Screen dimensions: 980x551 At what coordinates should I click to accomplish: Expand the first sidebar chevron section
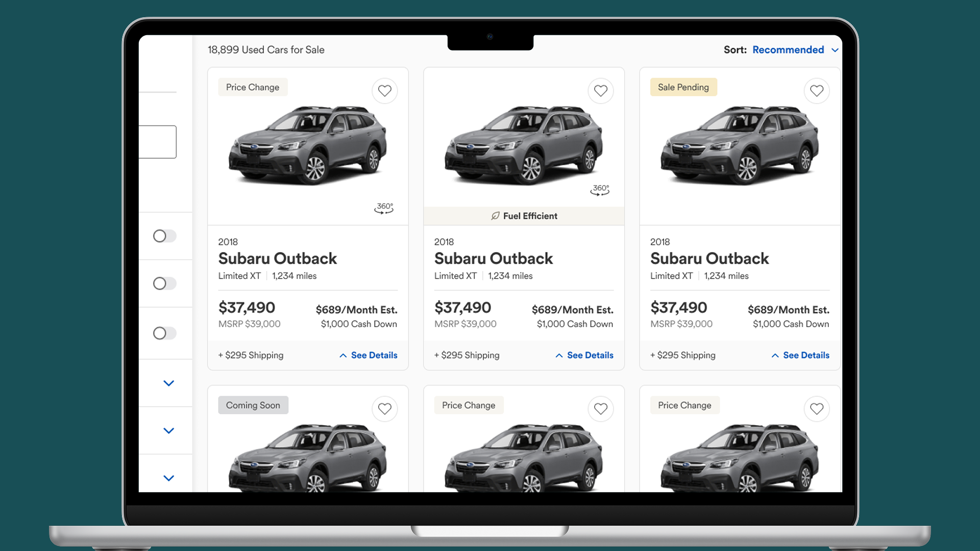tap(168, 383)
